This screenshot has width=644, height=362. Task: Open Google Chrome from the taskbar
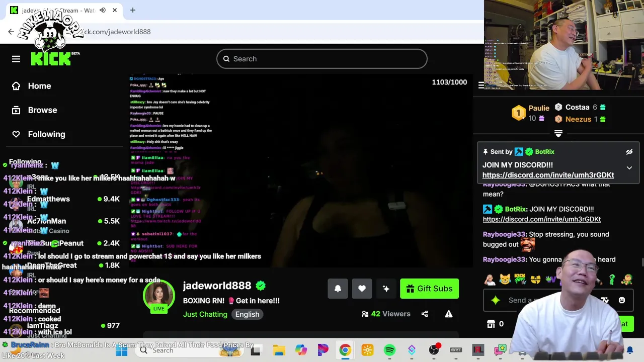point(345,350)
